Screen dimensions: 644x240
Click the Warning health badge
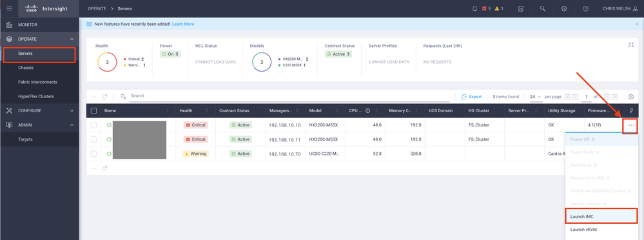point(195,154)
